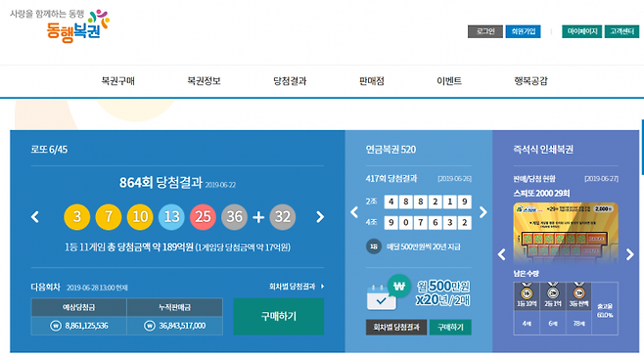
Task: Click blue lotto ball number 13
Action: tap(171, 217)
